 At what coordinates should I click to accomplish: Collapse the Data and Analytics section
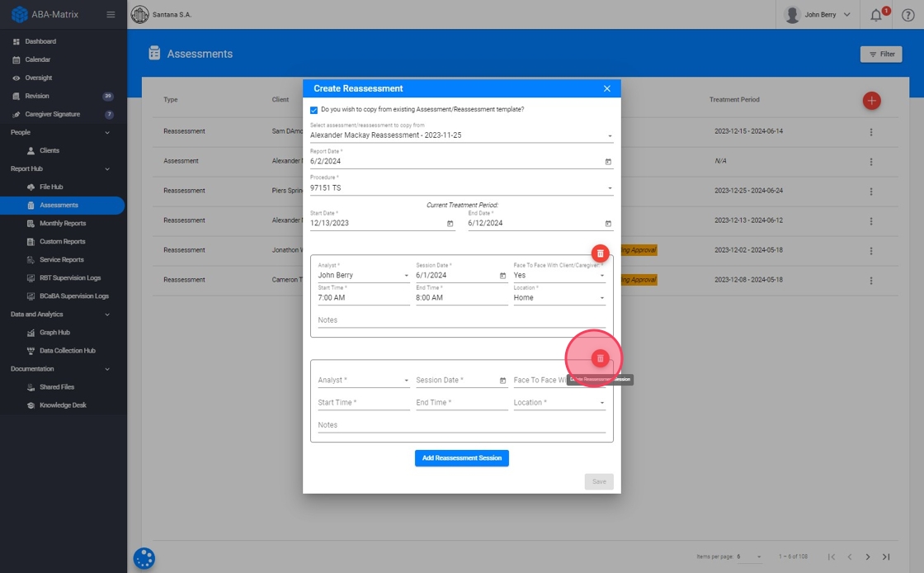tap(107, 315)
